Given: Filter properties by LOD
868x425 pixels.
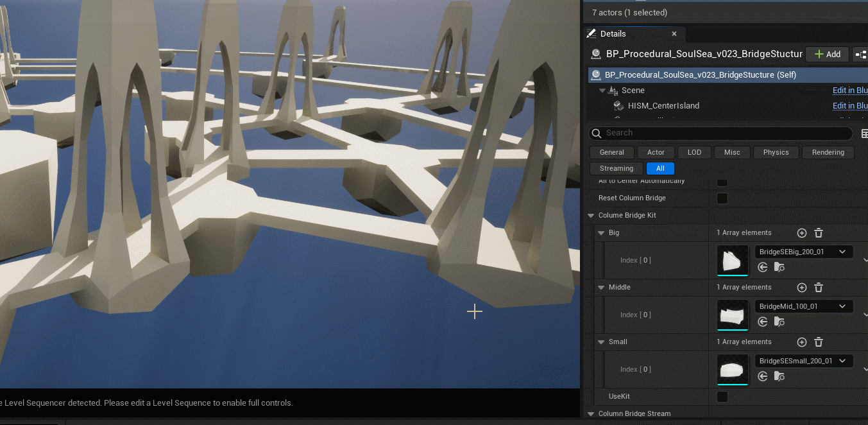Looking at the screenshot, I should 695,153.
